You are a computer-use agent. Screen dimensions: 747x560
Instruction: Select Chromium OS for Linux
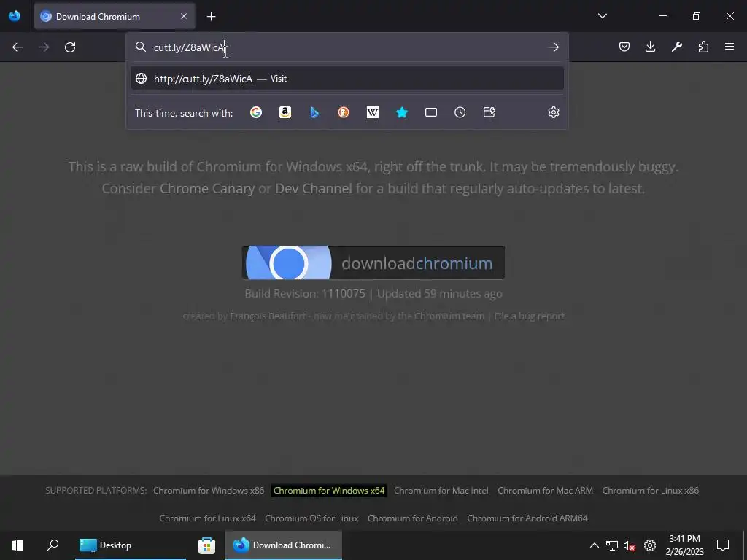pyautogui.click(x=311, y=518)
